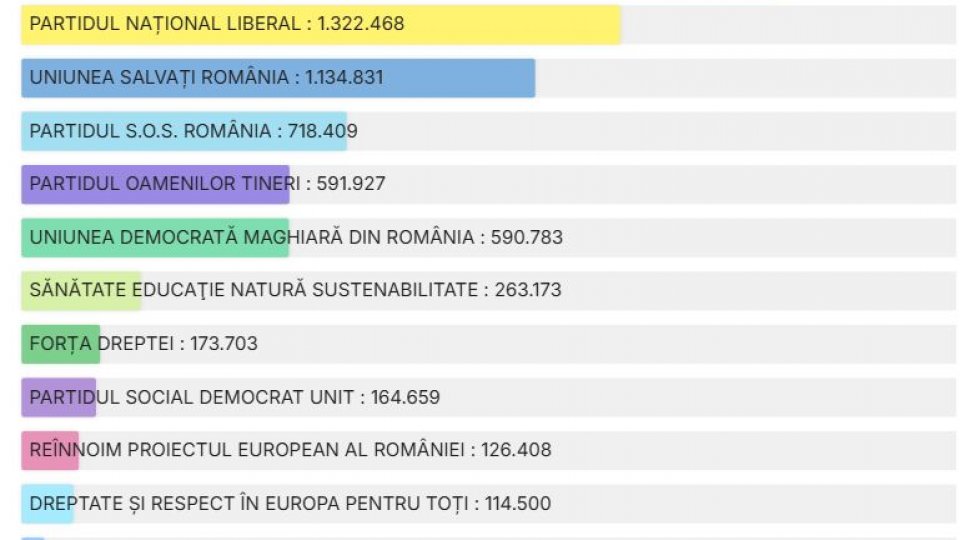
Task: Click the cyan Dreptate și Respect bar
Action: (47, 503)
